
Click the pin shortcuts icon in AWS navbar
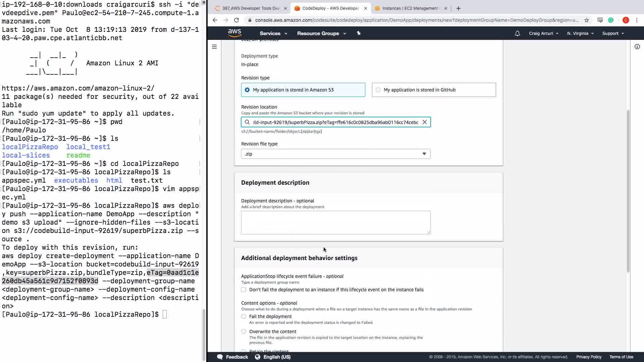(359, 33)
